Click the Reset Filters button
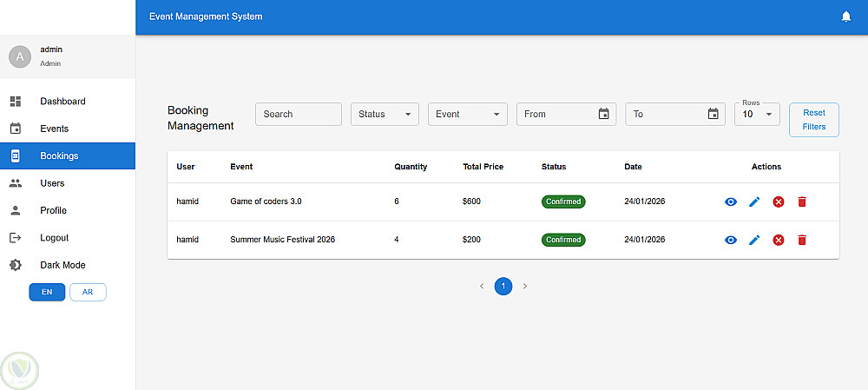868x390 pixels. [x=813, y=120]
